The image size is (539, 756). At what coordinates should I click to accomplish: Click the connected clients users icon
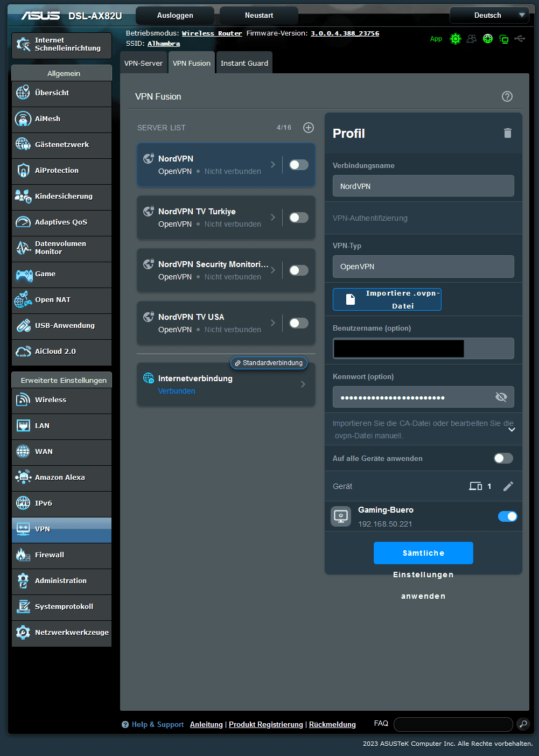472,39
